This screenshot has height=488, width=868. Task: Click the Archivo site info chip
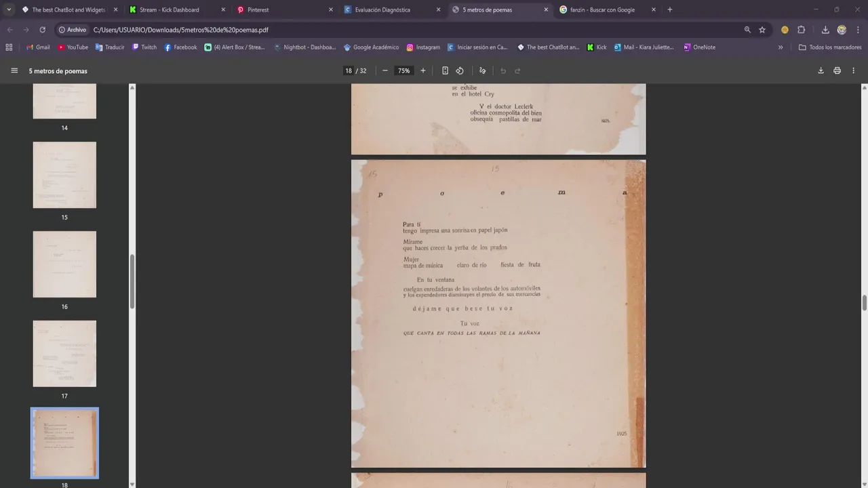point(73,30)
